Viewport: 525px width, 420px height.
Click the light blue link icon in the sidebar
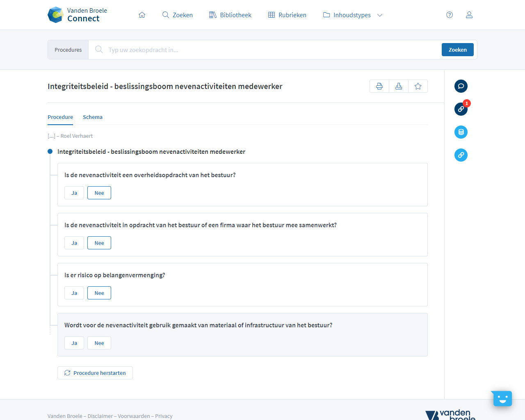[461, 155]
